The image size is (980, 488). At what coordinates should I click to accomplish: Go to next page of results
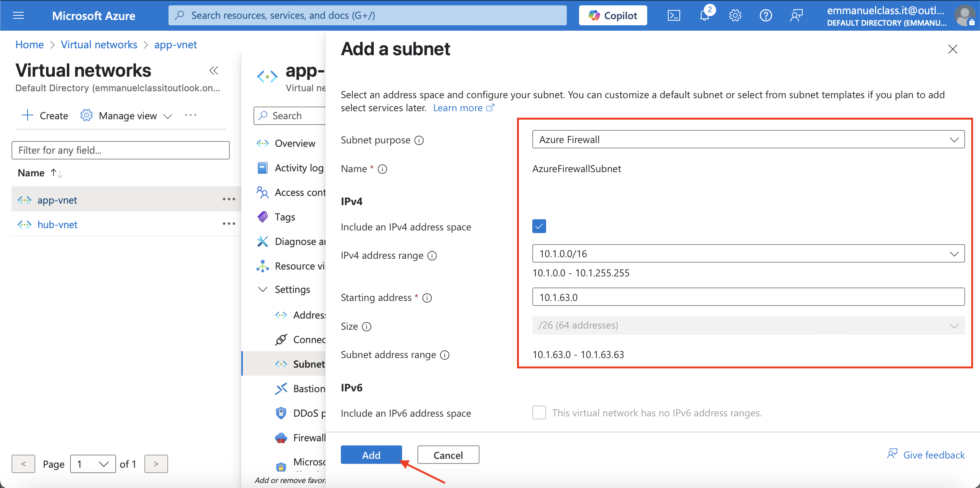coord(156,464)
